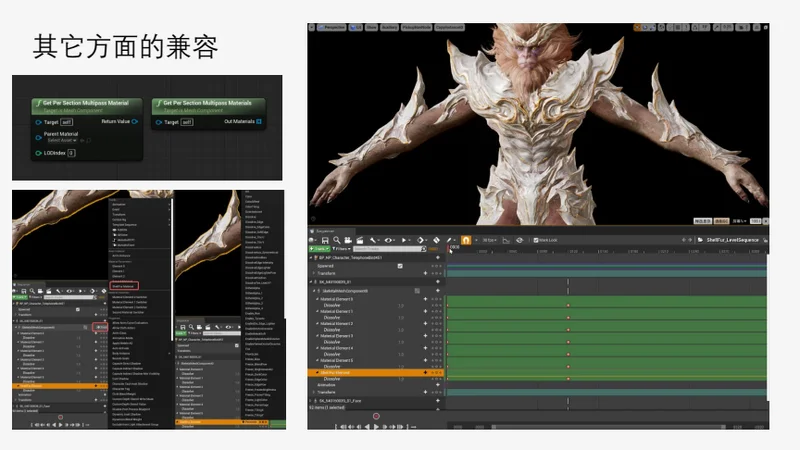Viewport: 800px width, 450px height.
Task: Click the red playhead marker on timeline ruler
Action: (450, 248)
